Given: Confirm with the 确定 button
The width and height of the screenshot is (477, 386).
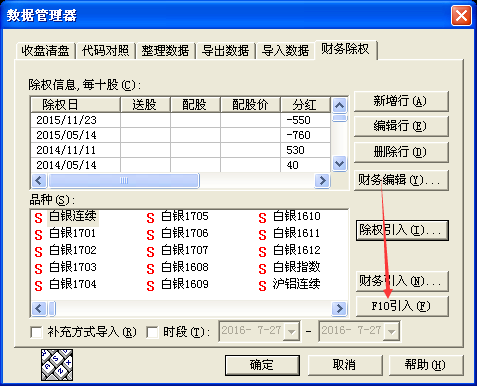Looking at the screenshot, I should 262,365.
